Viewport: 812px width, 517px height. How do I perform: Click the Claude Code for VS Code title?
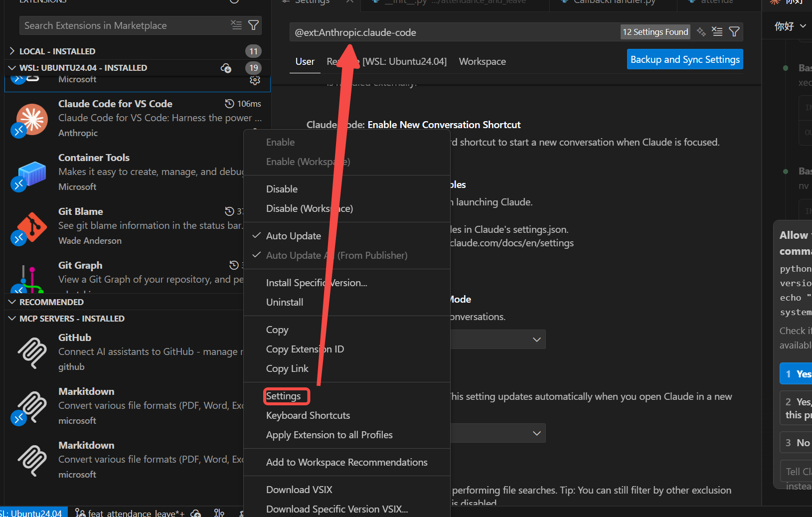pyautogui.click(x=115, y=104)
